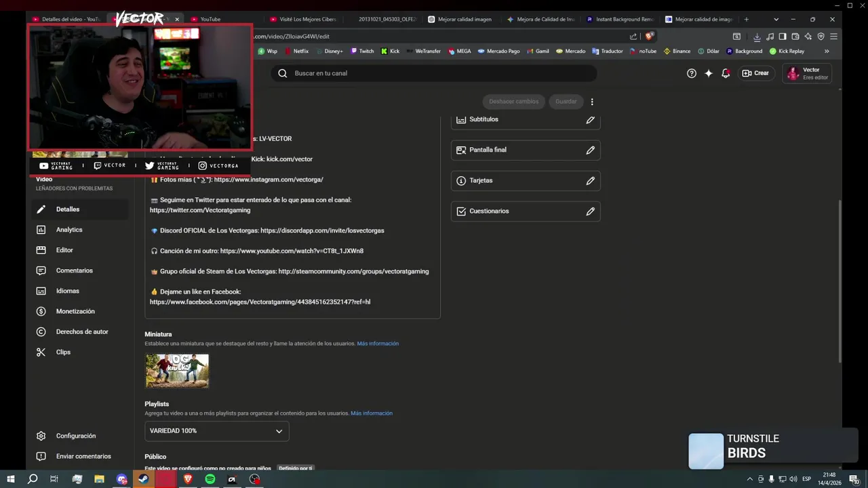The image size is (868, 488).
Task: Open the Idiomas subtitles icon in sidebar
Action: tap(41, 291)
